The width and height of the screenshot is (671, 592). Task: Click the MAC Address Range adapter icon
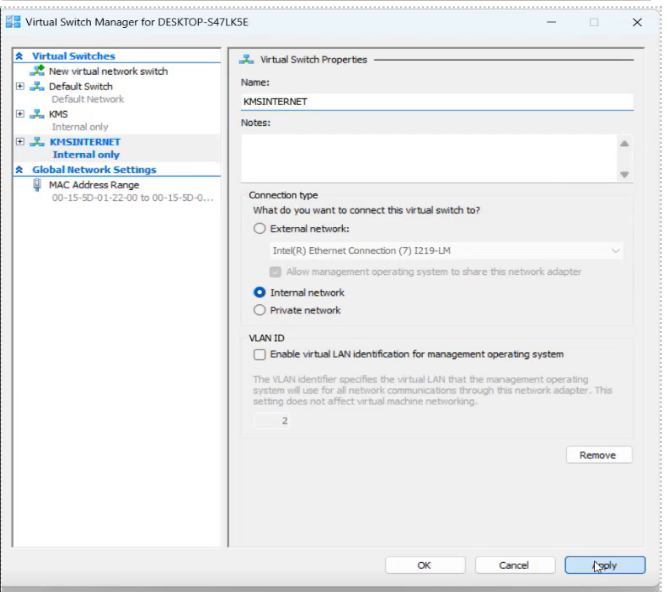pyautogui.click(x=37, y=185)
